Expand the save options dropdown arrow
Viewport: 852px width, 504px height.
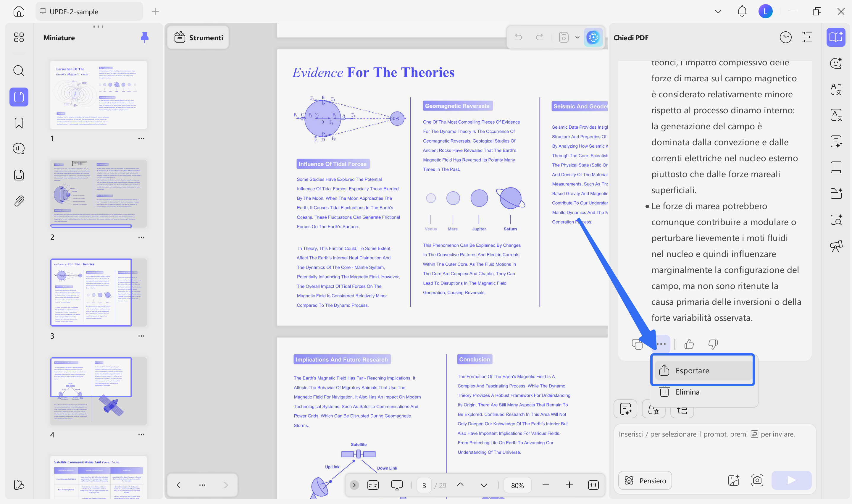click(577, 37)
